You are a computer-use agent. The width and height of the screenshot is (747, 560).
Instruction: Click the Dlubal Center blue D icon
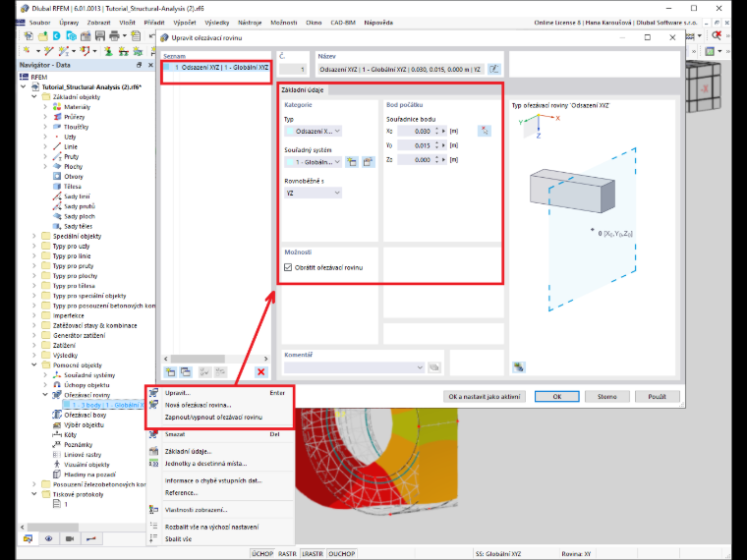(x=57, y=35)
